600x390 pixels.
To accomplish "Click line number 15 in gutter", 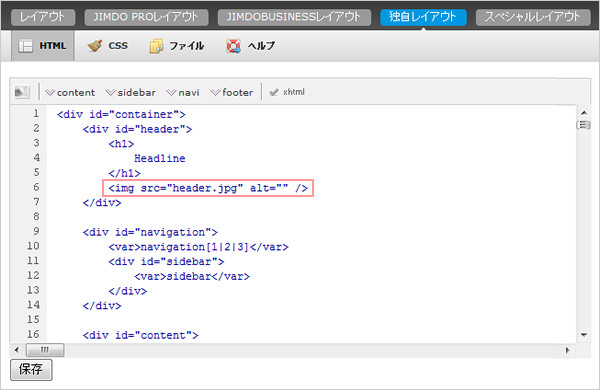I will pyautogui.click(x=33, y=319).
